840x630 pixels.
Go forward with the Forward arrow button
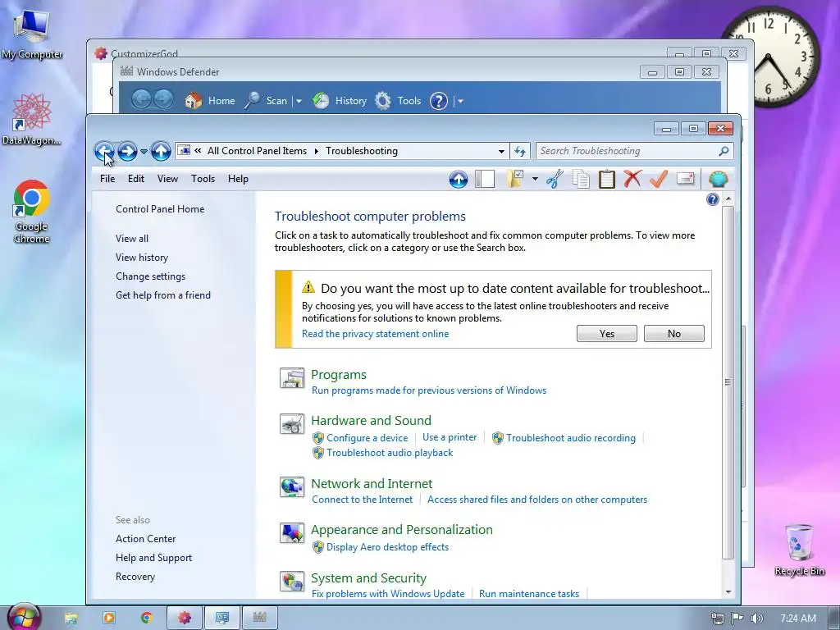point(127,152)
